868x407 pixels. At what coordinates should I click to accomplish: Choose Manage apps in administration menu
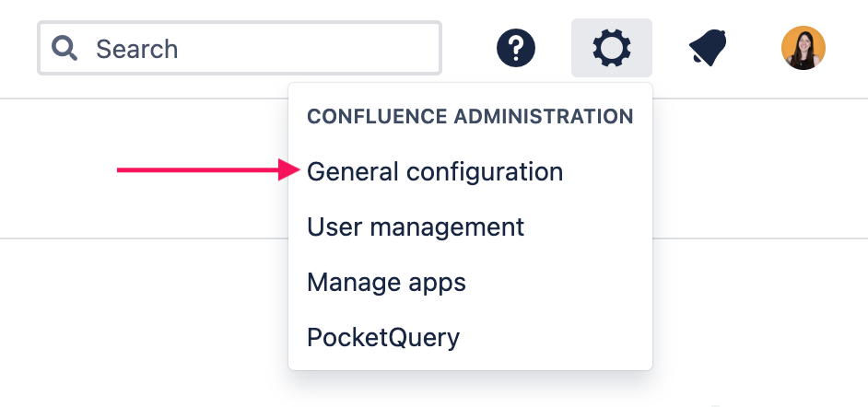pyautogui.click(x=386, y=282)
